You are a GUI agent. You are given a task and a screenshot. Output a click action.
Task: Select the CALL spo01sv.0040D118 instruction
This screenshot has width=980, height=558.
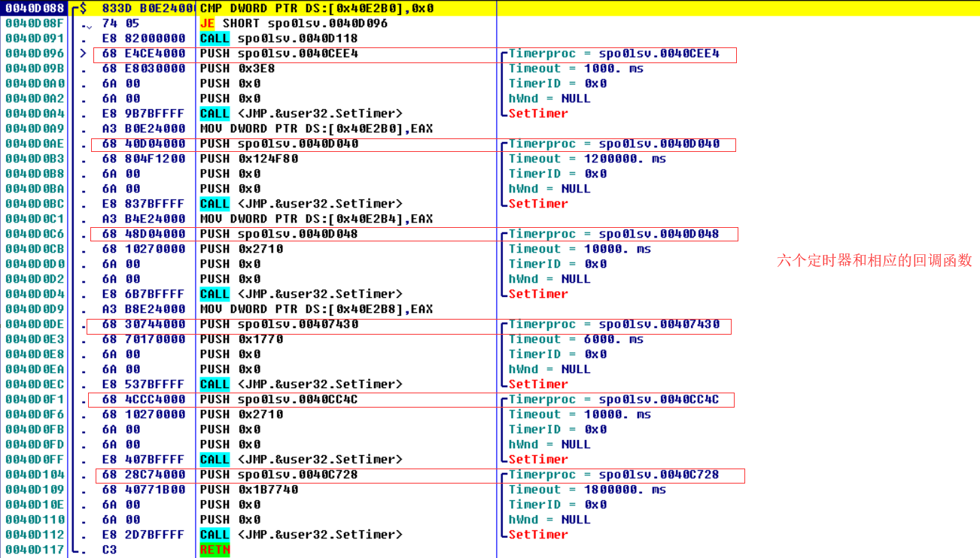pyautogui.click(x=278, y=38)
